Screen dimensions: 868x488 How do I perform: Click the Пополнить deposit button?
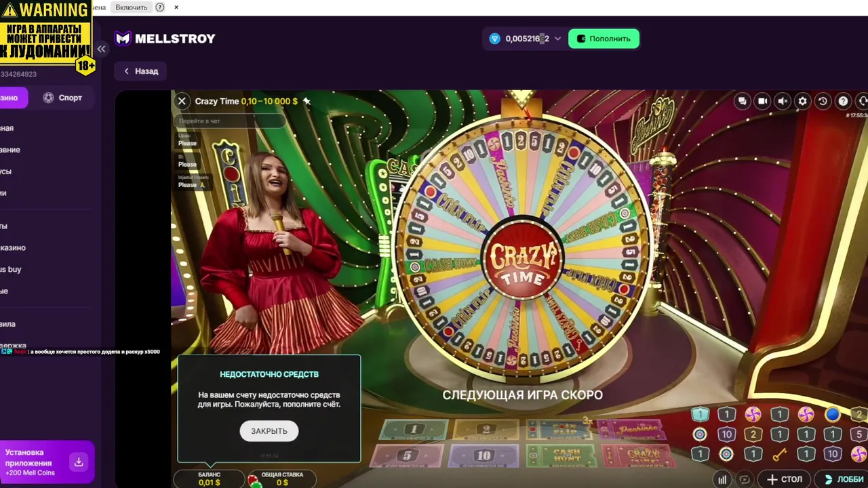point(604,39)
